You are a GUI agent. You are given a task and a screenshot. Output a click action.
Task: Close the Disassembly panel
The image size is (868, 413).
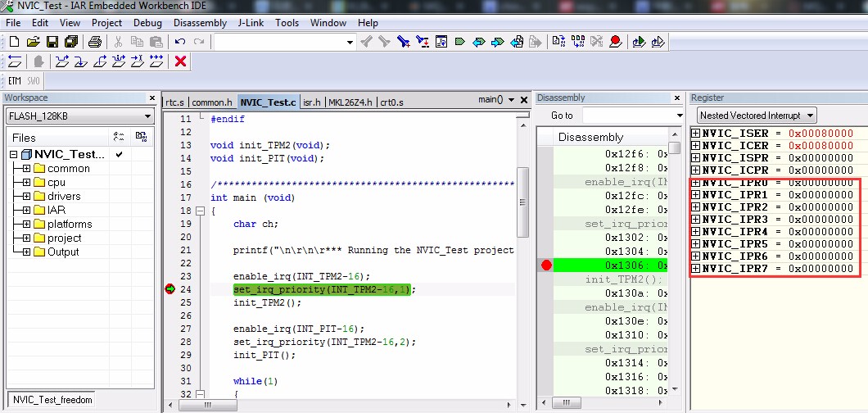coord(676,98)
